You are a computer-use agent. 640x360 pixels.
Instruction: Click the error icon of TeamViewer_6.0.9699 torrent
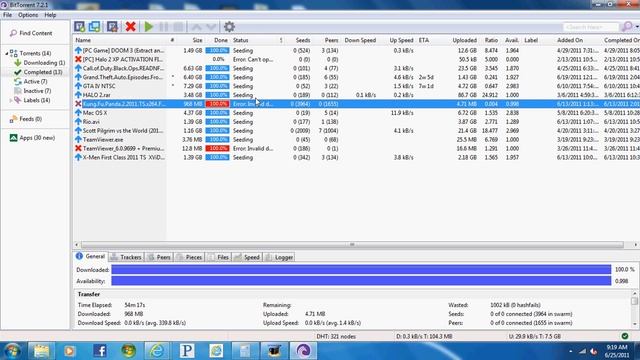click(78, 149)
